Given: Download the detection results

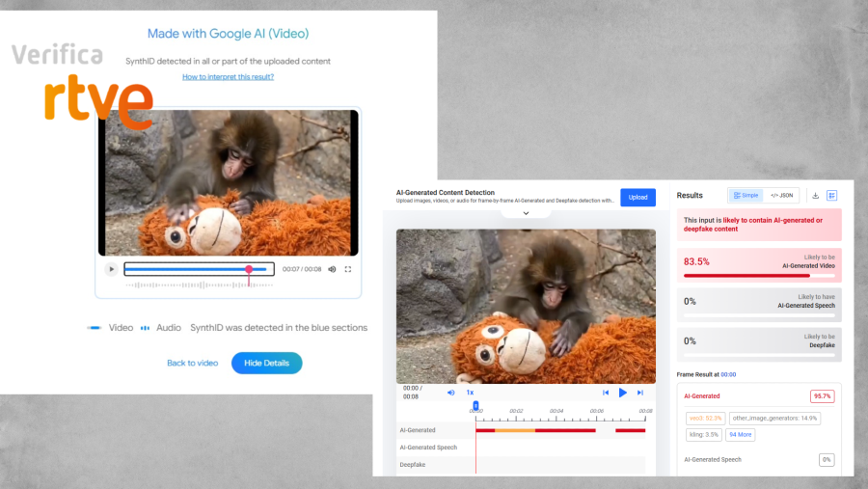Looking at the screenshot, I should (x=815, y=196).
